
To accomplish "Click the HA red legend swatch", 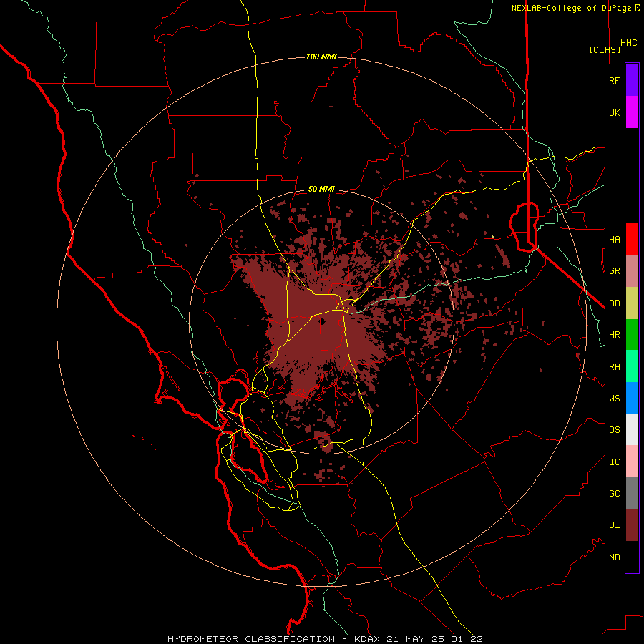I will coord(632,239).
